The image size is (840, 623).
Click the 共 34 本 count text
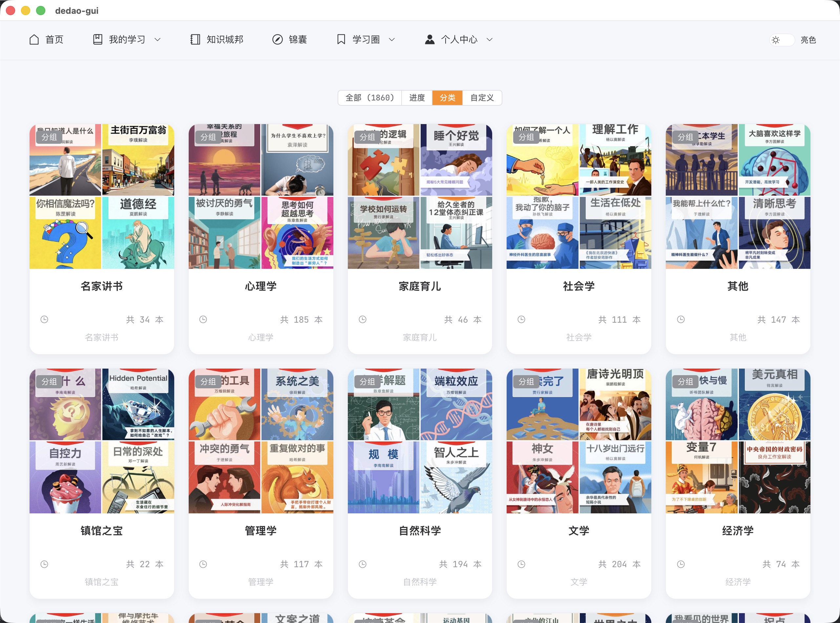click(145, 320)
